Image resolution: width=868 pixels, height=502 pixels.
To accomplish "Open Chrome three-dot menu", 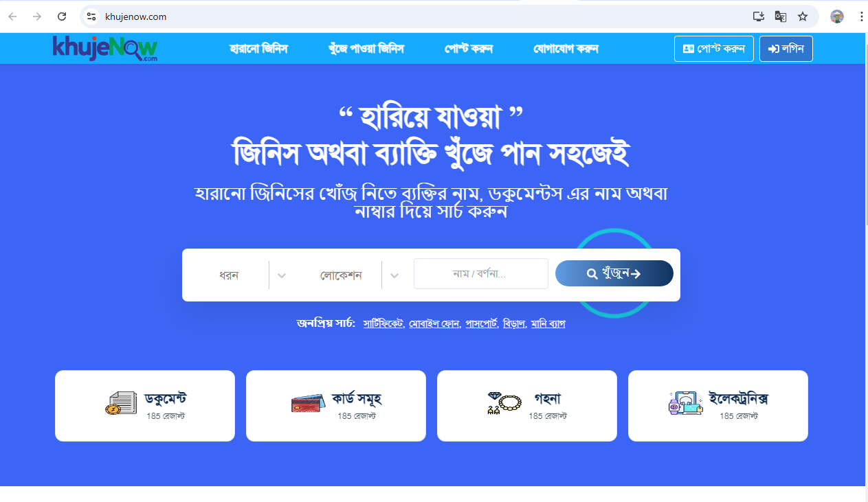I will pos(861,16).
